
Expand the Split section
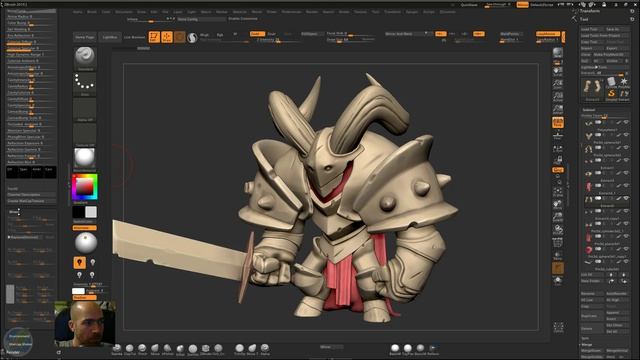point(585,338)
